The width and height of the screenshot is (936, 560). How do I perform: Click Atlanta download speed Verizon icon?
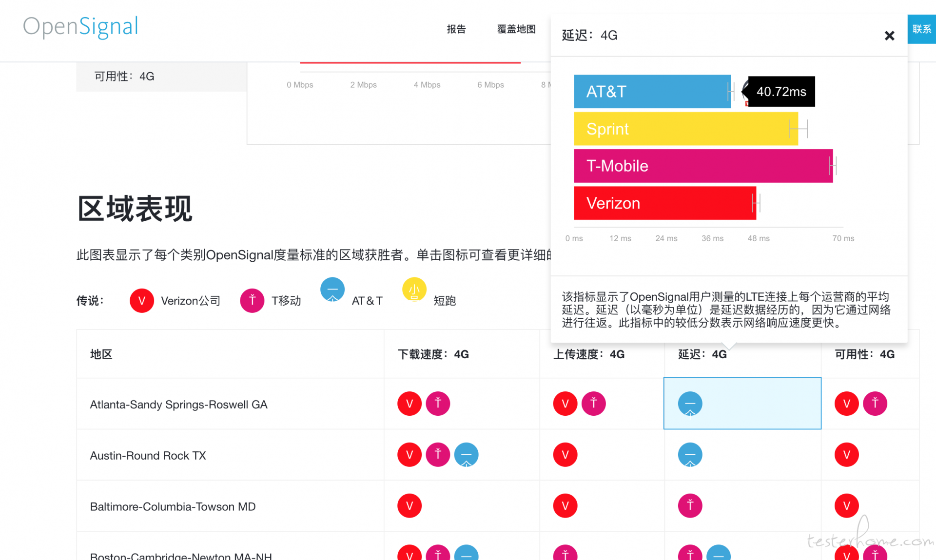[x=409, y=404]
